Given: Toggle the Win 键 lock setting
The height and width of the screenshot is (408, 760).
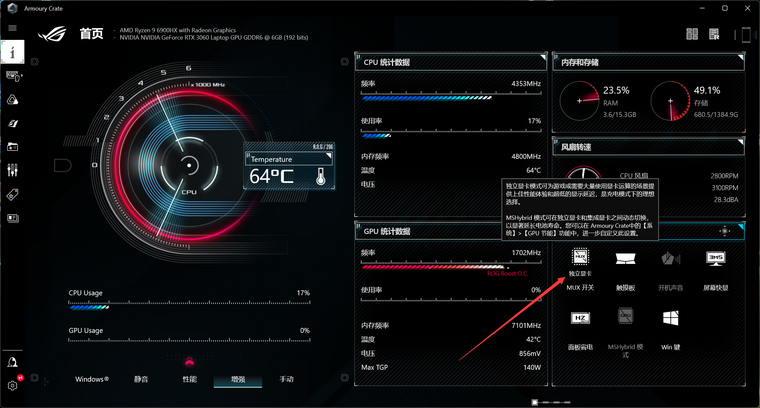Looking at the screenshot, I should point(671,347).
